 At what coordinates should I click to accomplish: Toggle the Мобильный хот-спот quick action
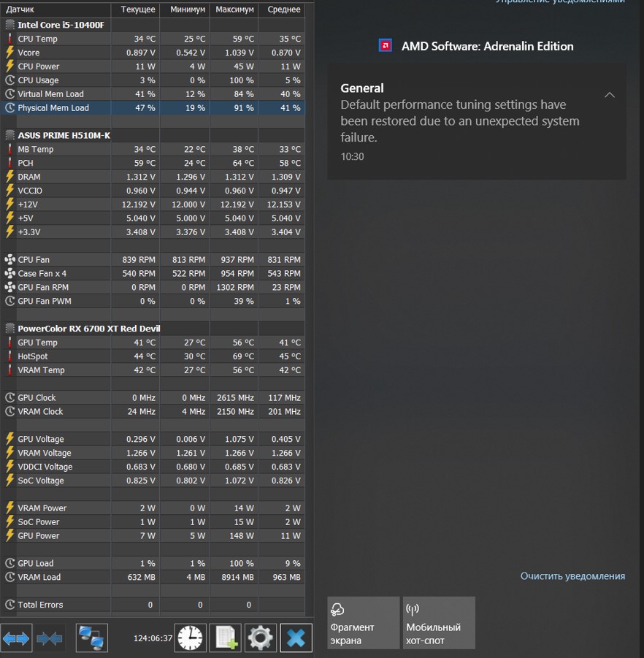coord(440,623)
